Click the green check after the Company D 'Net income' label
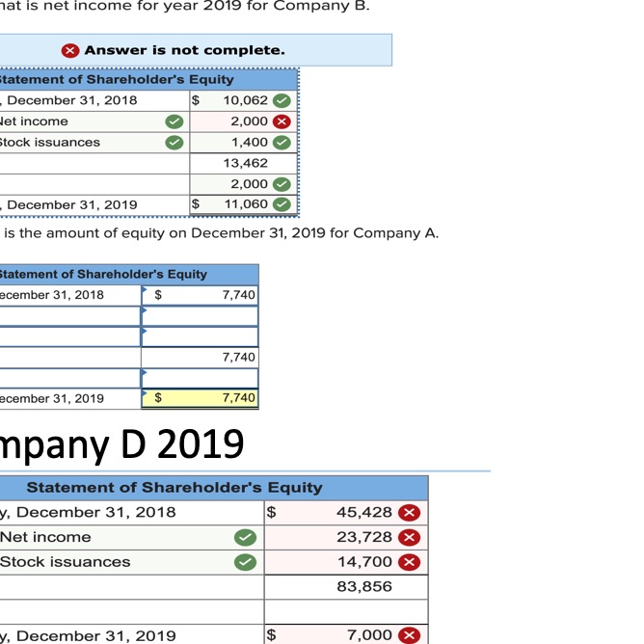This screenshot has height=644, width=644. point(245,538)
